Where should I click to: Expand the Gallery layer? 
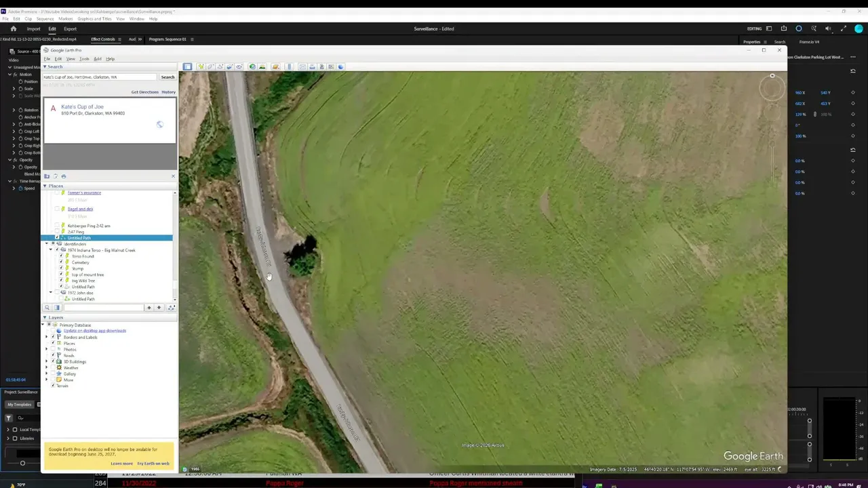coord(47,373)
